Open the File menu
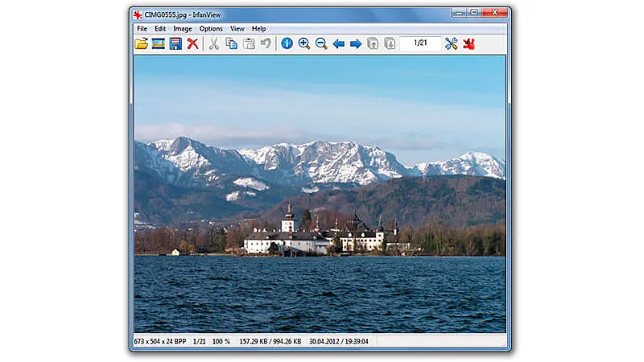 pyautogui.click(x=142, y=28)
